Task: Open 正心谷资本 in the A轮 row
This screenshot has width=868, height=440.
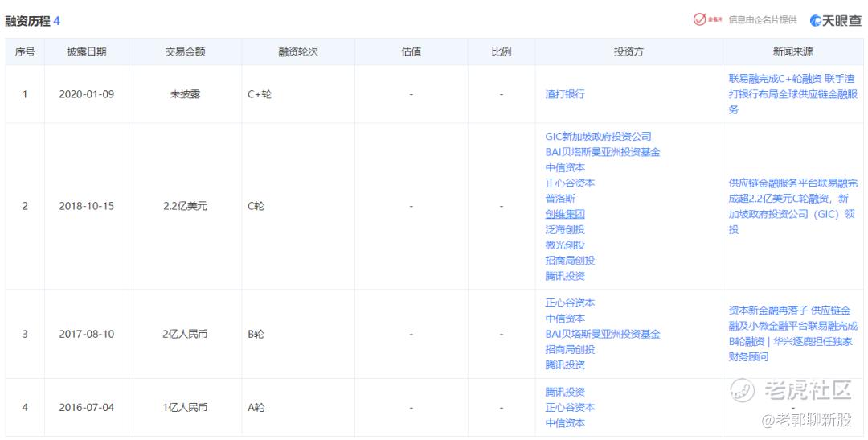Action: coord(570,407)
